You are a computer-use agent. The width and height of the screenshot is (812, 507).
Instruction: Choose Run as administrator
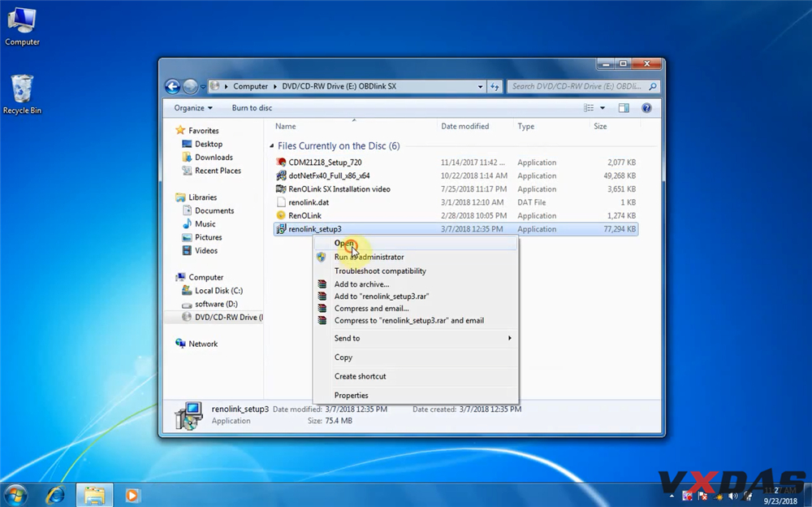(x=415, y=257)
